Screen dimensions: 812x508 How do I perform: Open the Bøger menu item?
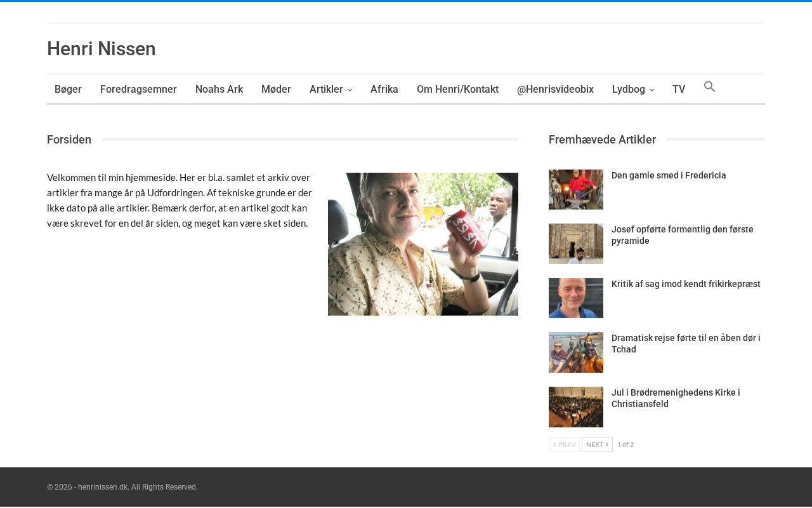68,90
